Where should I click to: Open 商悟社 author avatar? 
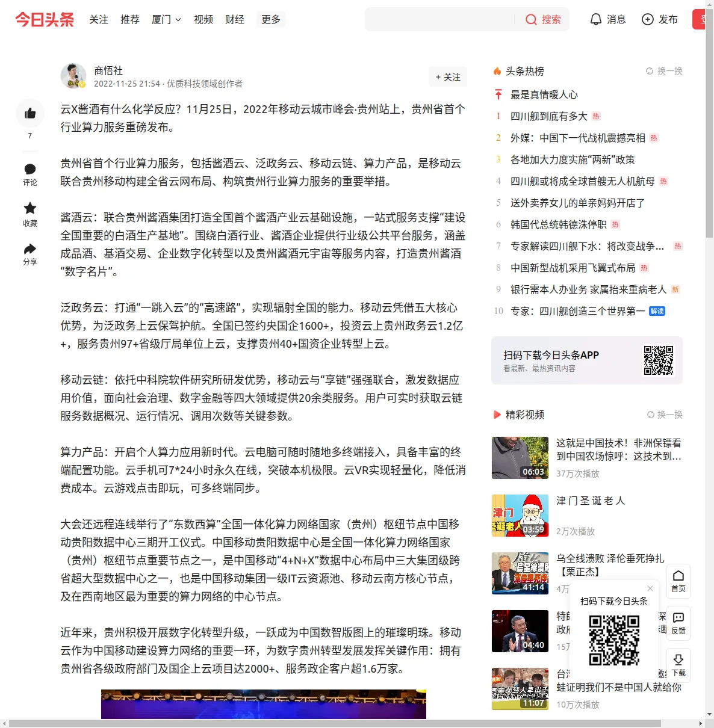73,76
